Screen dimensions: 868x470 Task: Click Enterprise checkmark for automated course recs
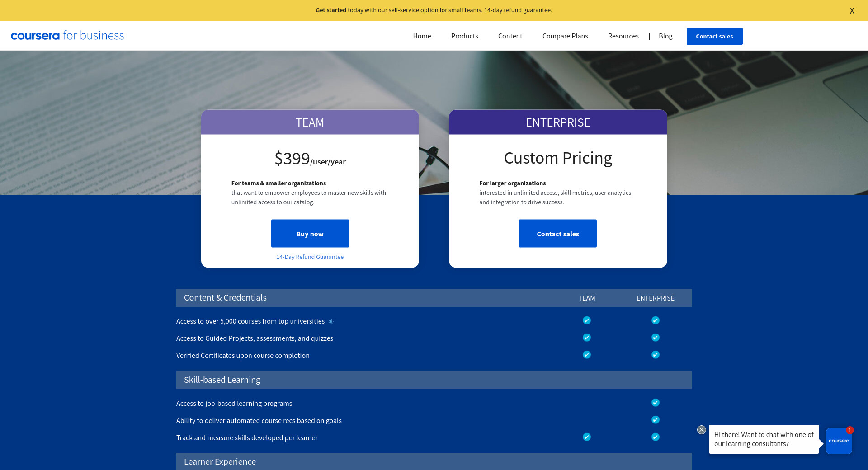(656, 420)
